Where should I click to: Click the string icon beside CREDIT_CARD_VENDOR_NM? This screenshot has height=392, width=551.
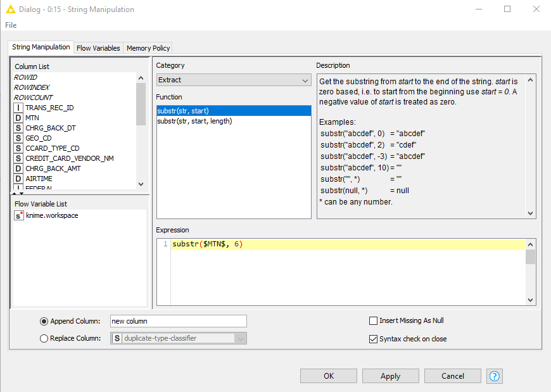(x=18, y=159)
